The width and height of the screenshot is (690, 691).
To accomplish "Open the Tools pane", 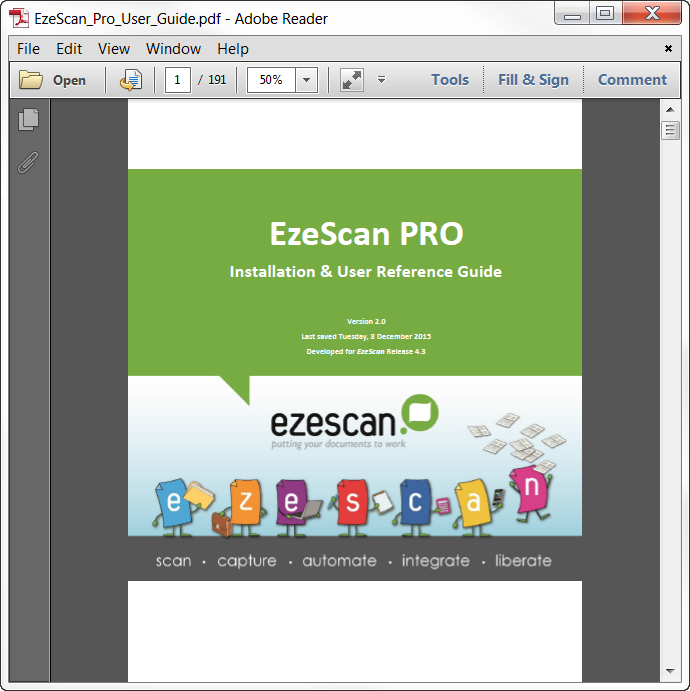I will coord(450,80).
